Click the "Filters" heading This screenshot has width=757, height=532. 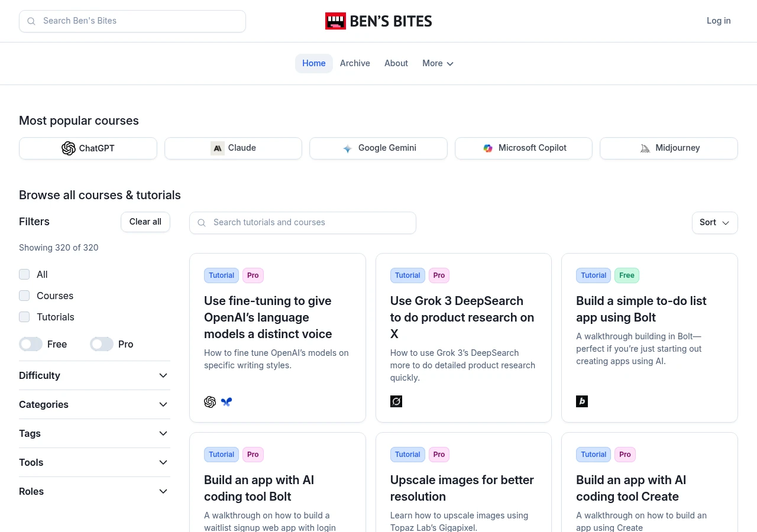point(34,222)
